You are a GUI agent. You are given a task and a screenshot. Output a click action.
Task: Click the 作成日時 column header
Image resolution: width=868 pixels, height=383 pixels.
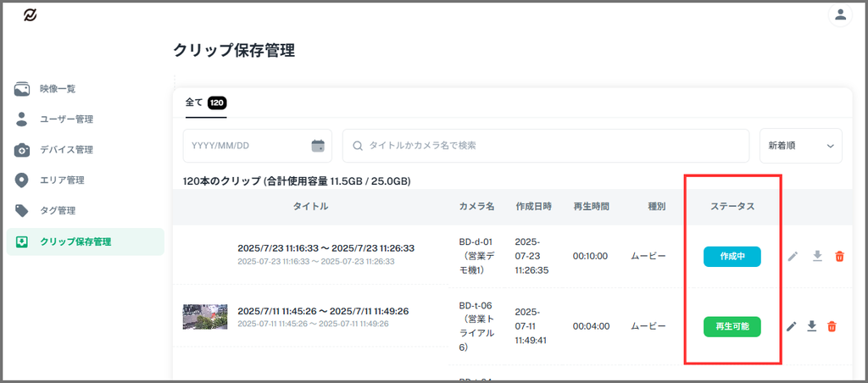pyautogui.click(x=534, y=207)
